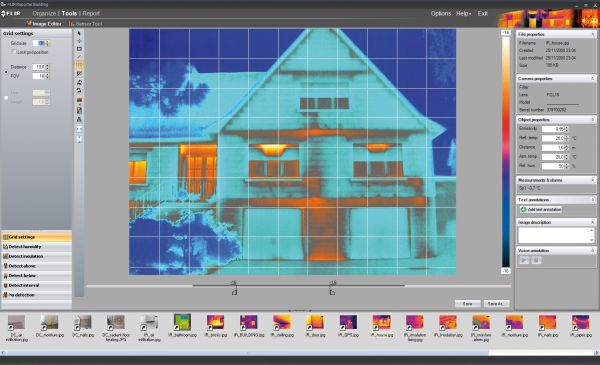Image resolution: width=600 pixels, height=365 pixels.
Task: Adjust the Grid size stepper arrows
Action: coord(48,43)
